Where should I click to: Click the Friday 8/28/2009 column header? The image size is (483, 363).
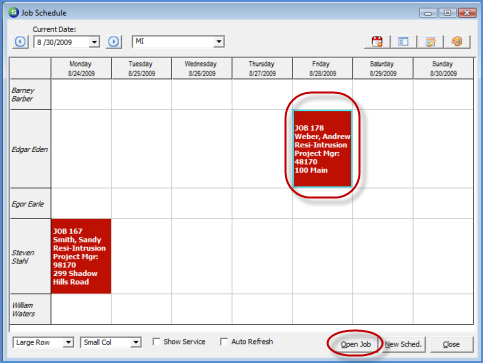click(323, 68)
